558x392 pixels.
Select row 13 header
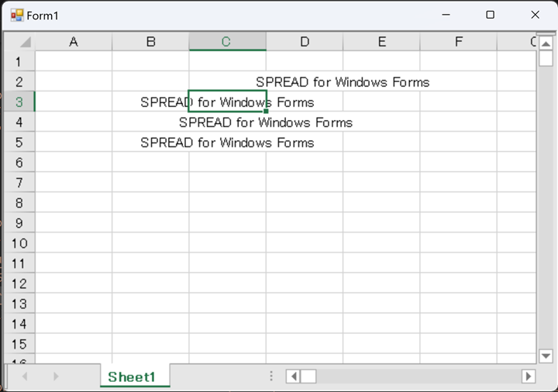click(19, 304)
